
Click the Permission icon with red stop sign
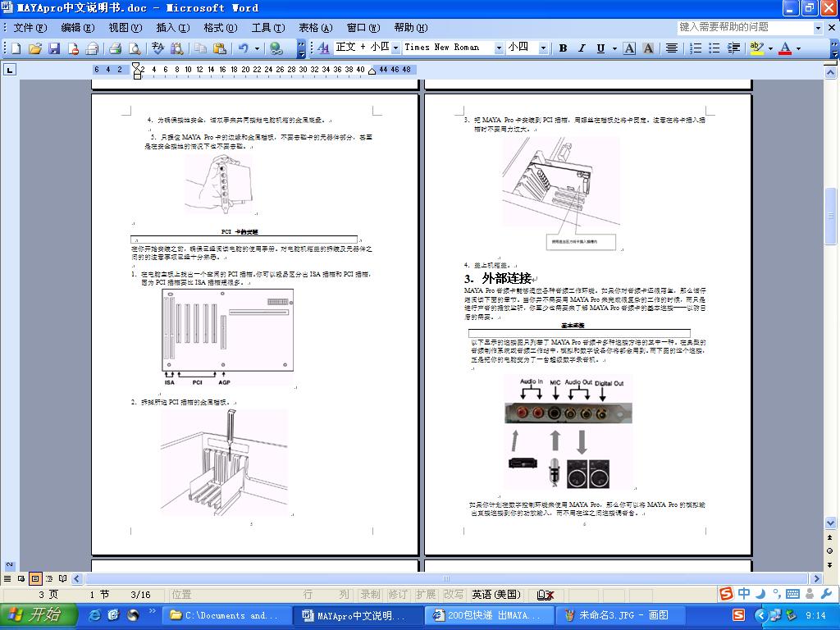tap(73, 48)
